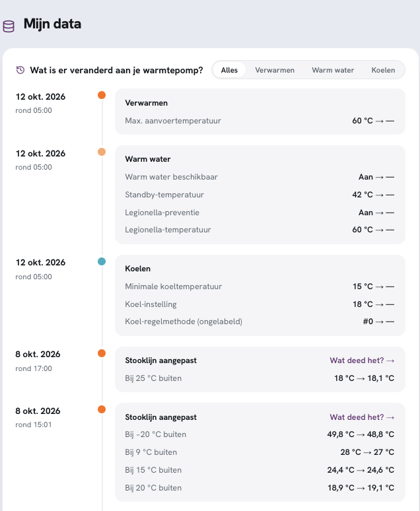
Task: Click the 'Legionella-temperatuur' row label
Action: pos(168,230)
